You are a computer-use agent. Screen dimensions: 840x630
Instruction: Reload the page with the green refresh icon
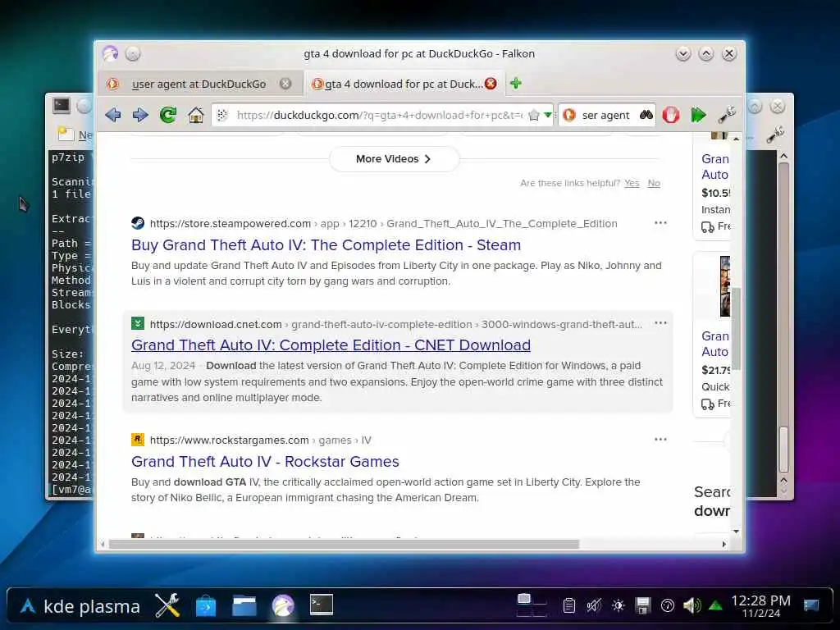(168, 115)
